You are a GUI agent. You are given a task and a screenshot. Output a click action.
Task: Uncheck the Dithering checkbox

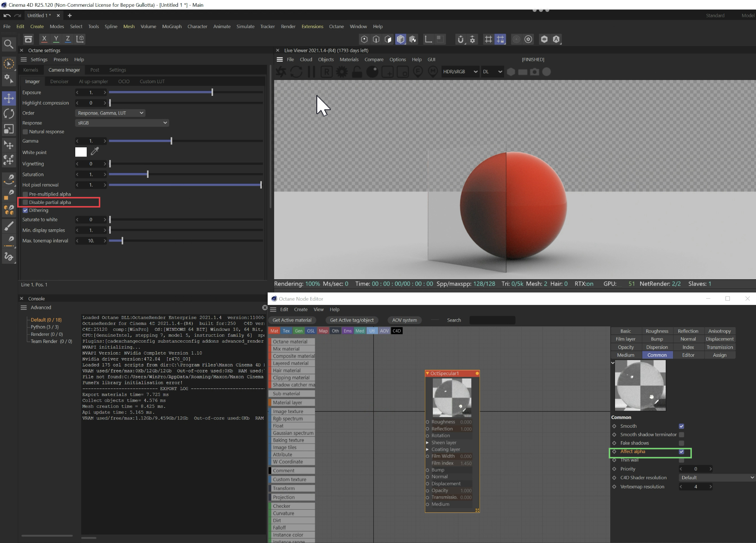(25, 210)
